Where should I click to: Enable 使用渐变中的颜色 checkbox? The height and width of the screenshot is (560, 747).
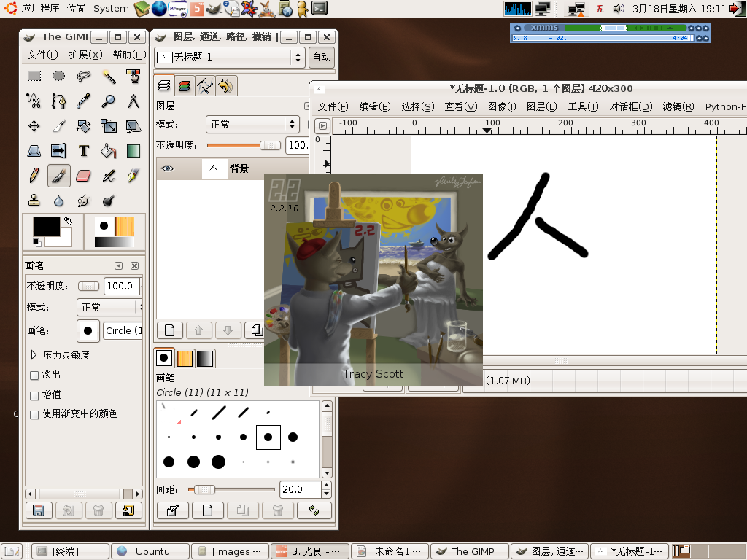(34, 415)
